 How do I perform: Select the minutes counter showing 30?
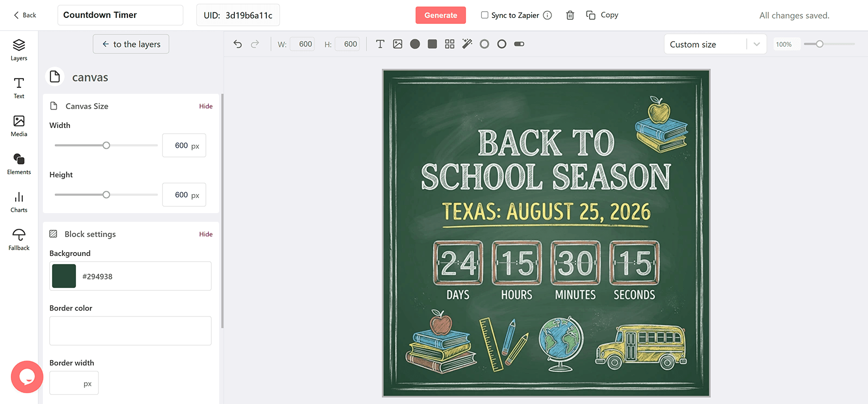tap(576, 263)
